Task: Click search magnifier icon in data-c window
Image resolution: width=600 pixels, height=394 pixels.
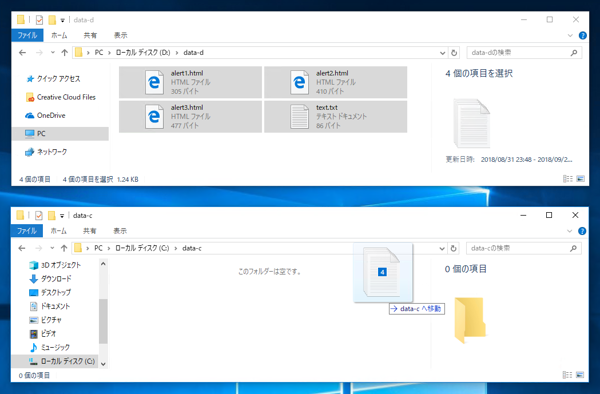Action: coord(573,248)
